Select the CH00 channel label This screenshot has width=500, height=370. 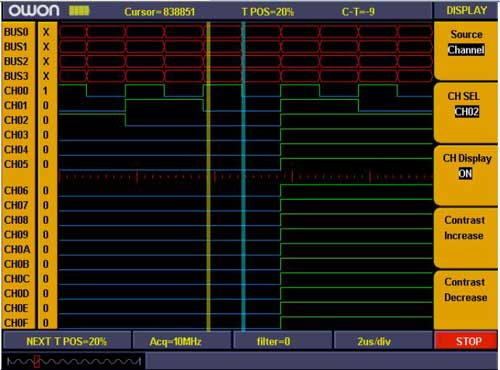click(x=16, y=91)
